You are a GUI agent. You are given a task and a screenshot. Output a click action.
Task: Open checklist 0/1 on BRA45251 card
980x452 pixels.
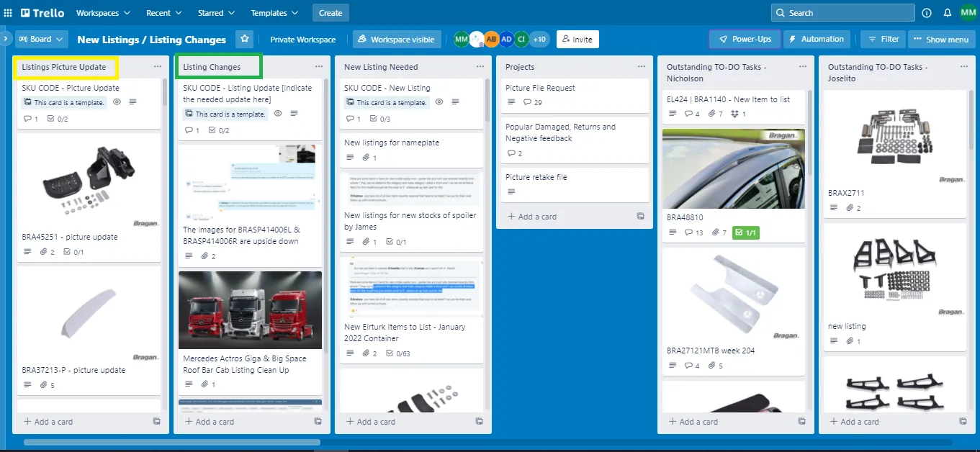pos(73,252)
